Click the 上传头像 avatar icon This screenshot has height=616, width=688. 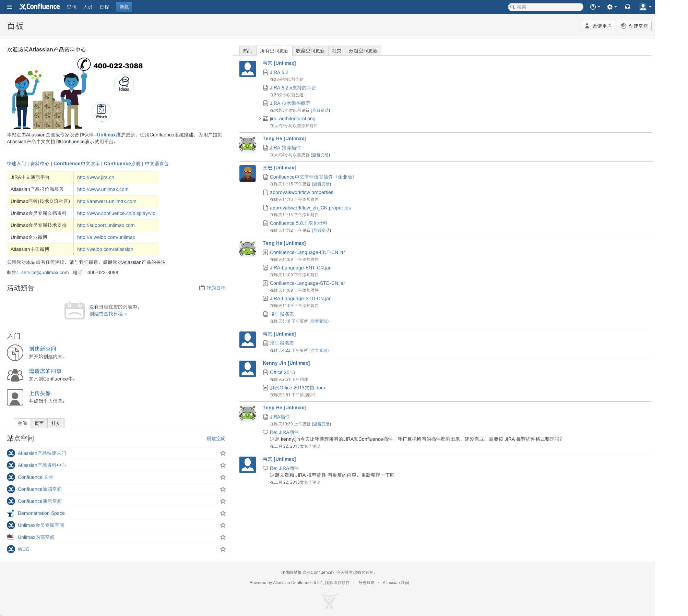pos(15,397)
